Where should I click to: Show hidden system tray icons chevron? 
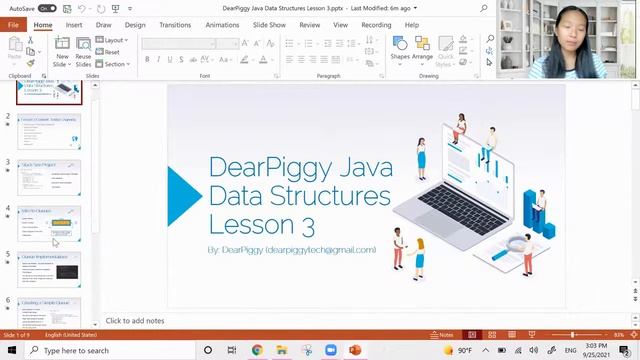pyautogui.click(x=485, y=350)
